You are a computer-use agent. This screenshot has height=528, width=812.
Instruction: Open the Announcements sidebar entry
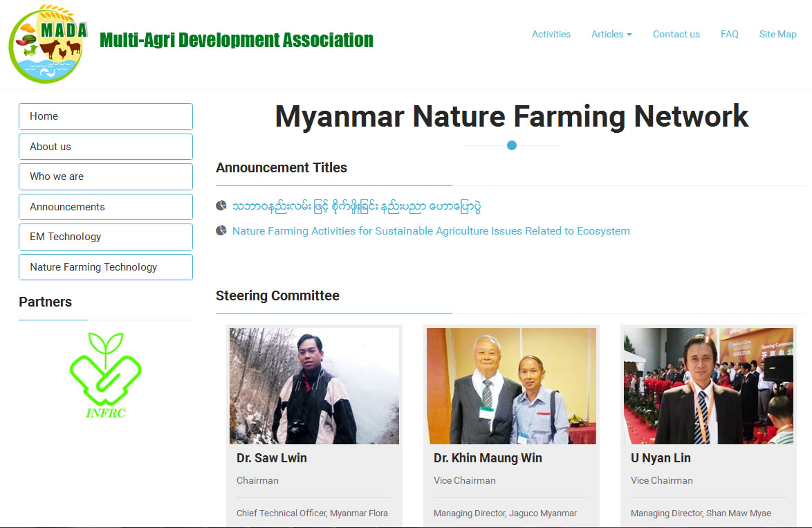click(105, 206)
